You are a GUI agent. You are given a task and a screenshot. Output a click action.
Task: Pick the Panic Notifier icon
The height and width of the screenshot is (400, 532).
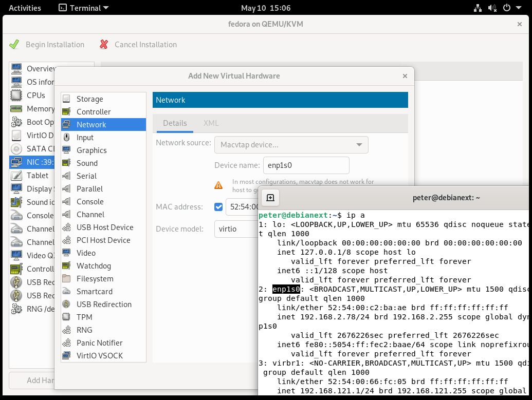click(x=66, y=343)
